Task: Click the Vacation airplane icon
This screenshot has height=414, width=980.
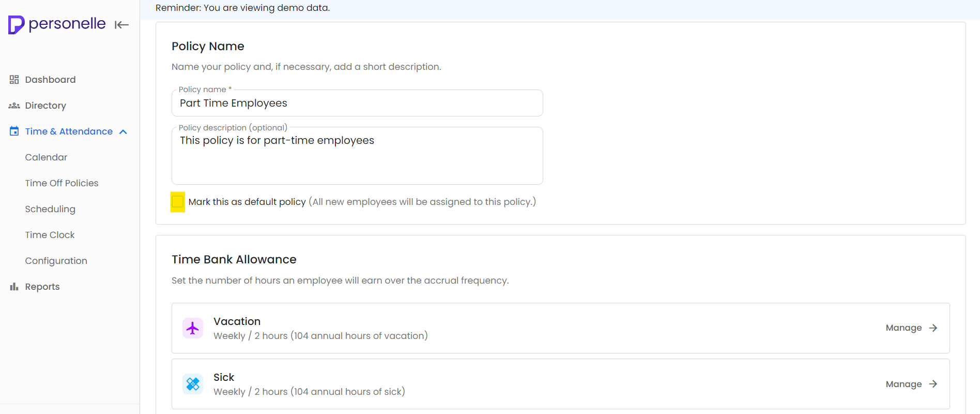Action: pyautogui.click(x=192, y=328)
